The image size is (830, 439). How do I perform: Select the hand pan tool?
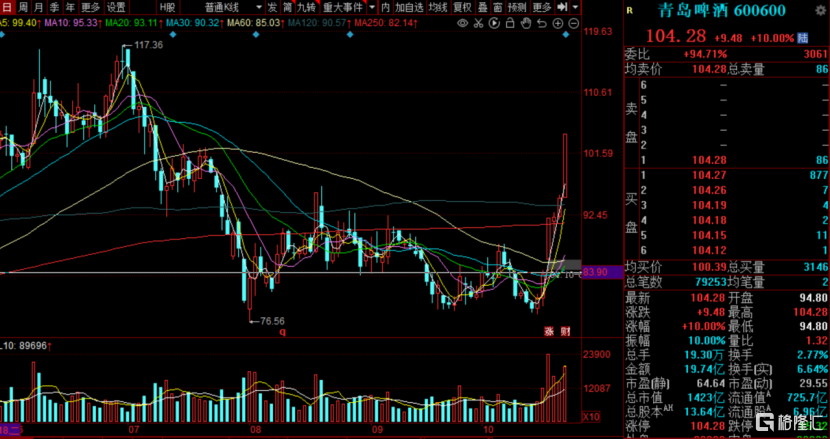(x=526, y=23)
